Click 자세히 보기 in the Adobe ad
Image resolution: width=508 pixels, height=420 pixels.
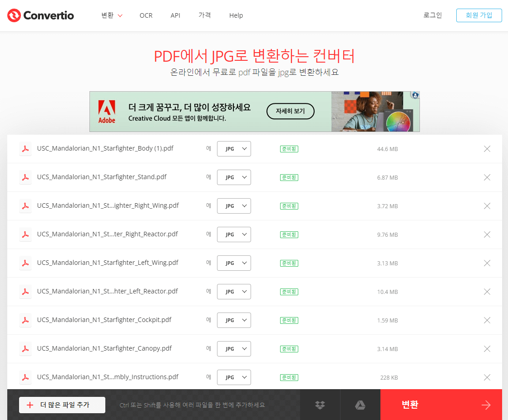(x=290, y=111)
